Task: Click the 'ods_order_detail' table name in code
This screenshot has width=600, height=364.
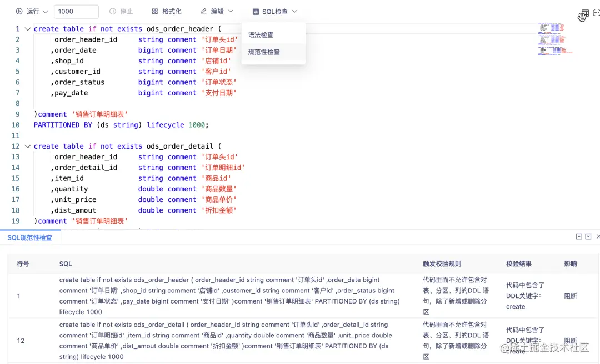Action: [x=180, y=146]
